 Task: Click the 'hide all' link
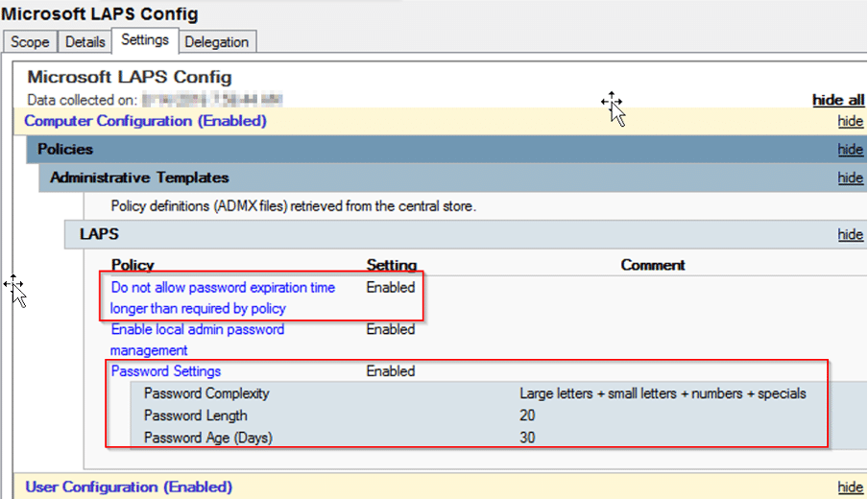pos(837,100)
